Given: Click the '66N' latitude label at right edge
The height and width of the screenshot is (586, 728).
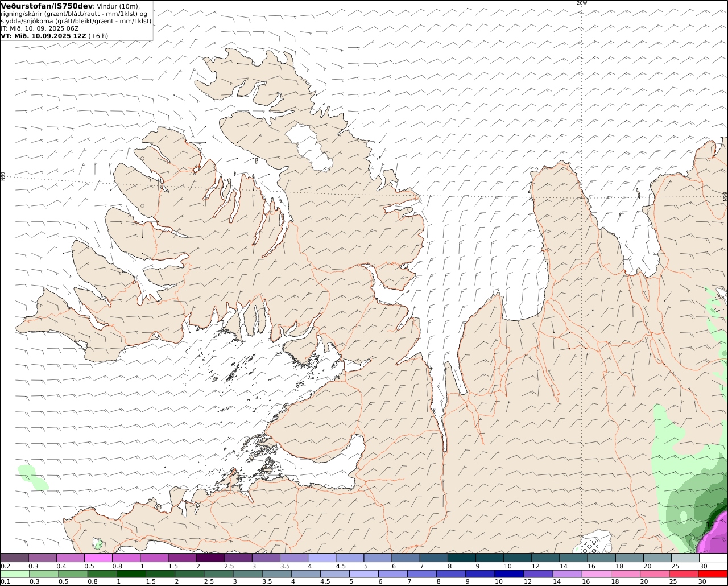Looking at the screenshot, I should tap(725, 196).
